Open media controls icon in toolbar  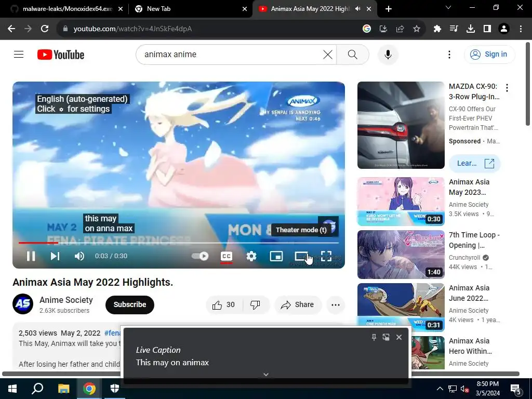(x=454, y=29)
